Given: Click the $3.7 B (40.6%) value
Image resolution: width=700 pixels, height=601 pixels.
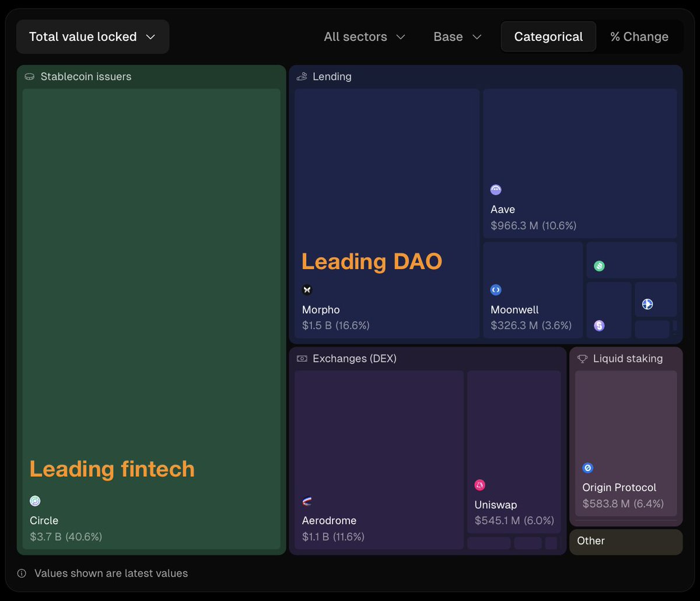Looking at the screenshot, I should click(66, 537).
